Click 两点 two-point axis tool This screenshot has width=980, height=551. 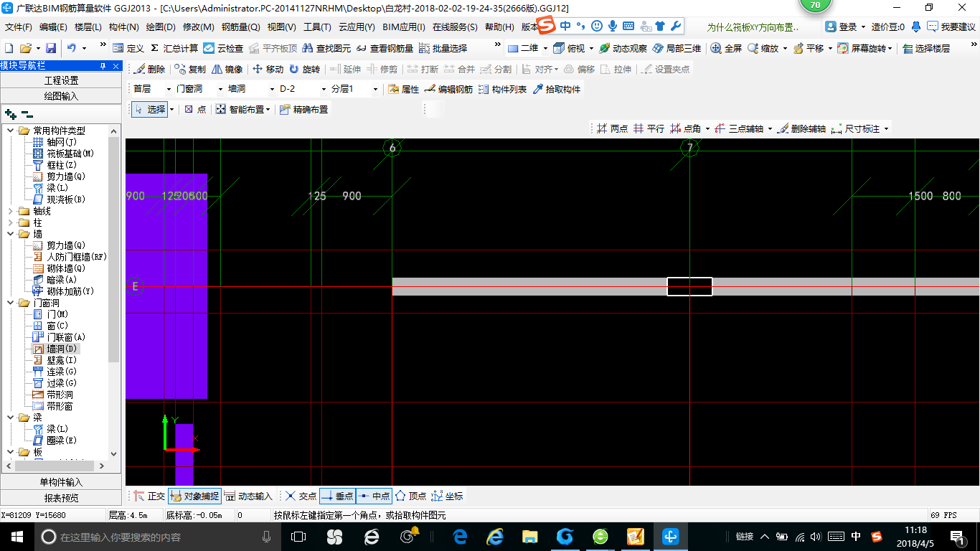click(x=612, y=128)
